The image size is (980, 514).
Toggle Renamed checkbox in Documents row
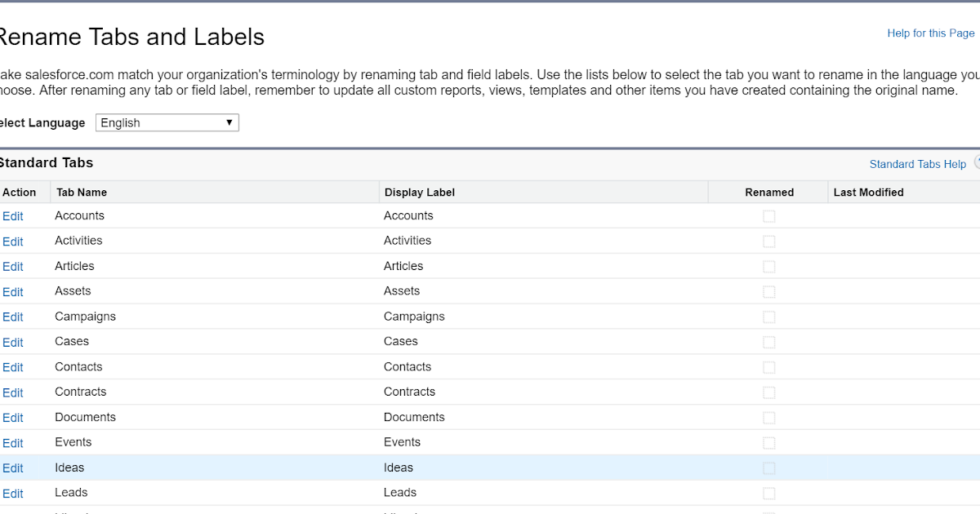768,418
